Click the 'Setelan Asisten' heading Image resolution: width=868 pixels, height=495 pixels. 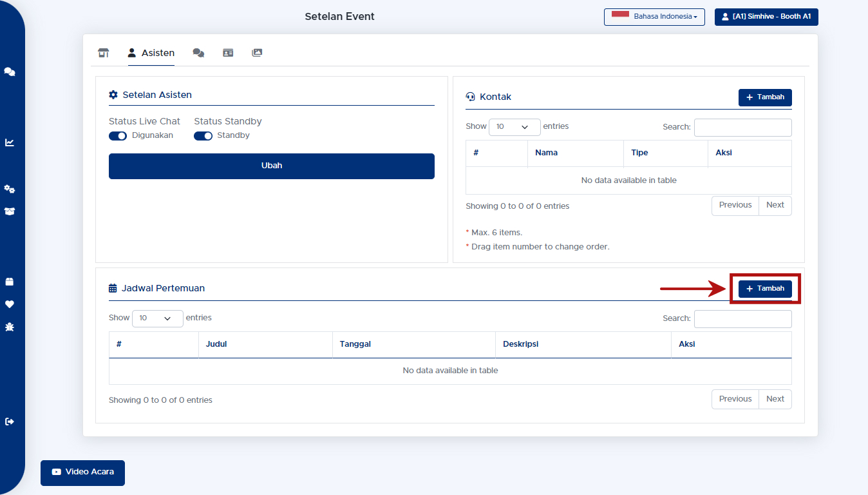157,95
